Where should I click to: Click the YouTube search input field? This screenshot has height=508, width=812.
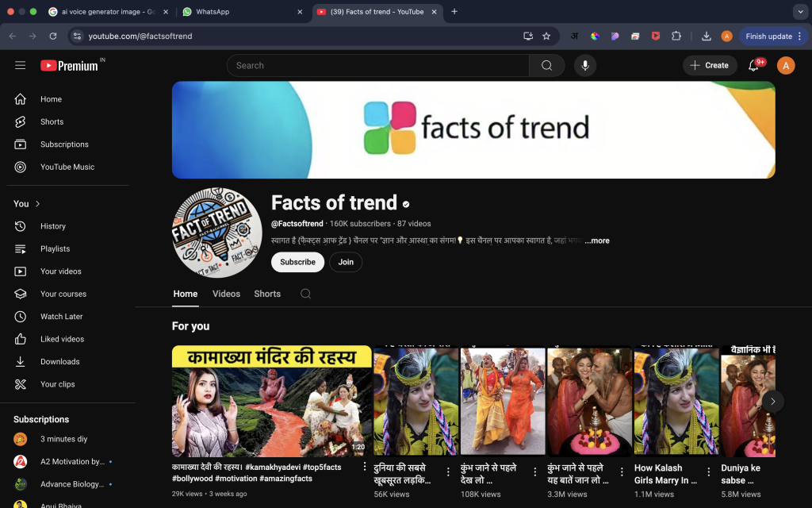[x=378, y=65]
